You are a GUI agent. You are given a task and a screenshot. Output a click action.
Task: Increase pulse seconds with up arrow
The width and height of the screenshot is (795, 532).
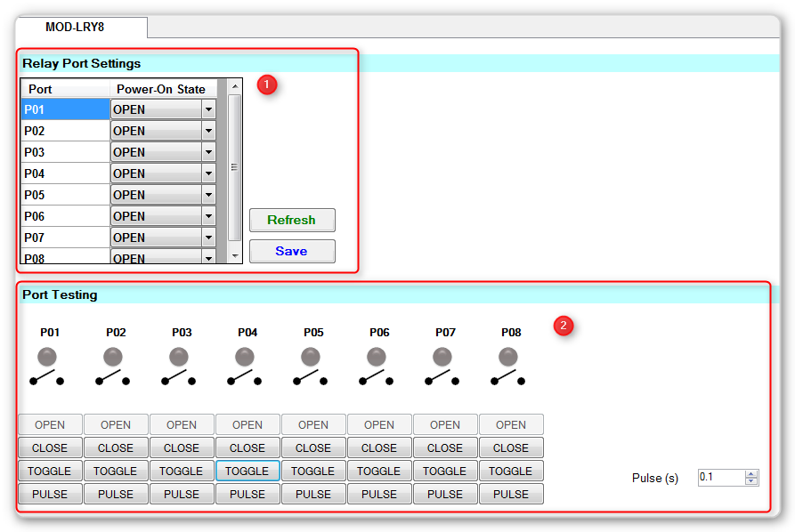pyautogui.click(x=751, y=473)
